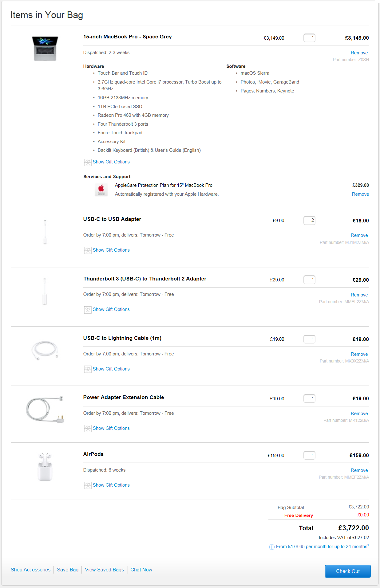The width and height of the screenshot is (380, 588).
Task: Open Chat Now link
Action: (141, 570)
